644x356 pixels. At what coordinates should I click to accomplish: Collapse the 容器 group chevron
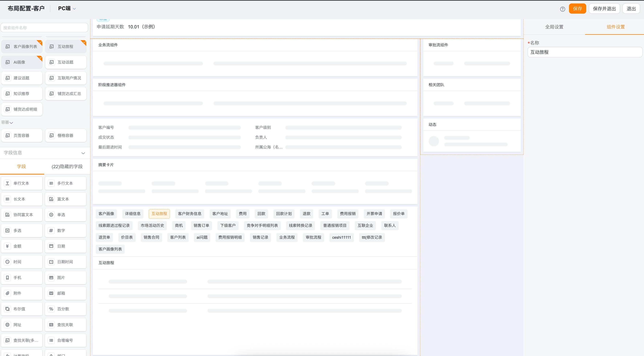tap(11, 122)
